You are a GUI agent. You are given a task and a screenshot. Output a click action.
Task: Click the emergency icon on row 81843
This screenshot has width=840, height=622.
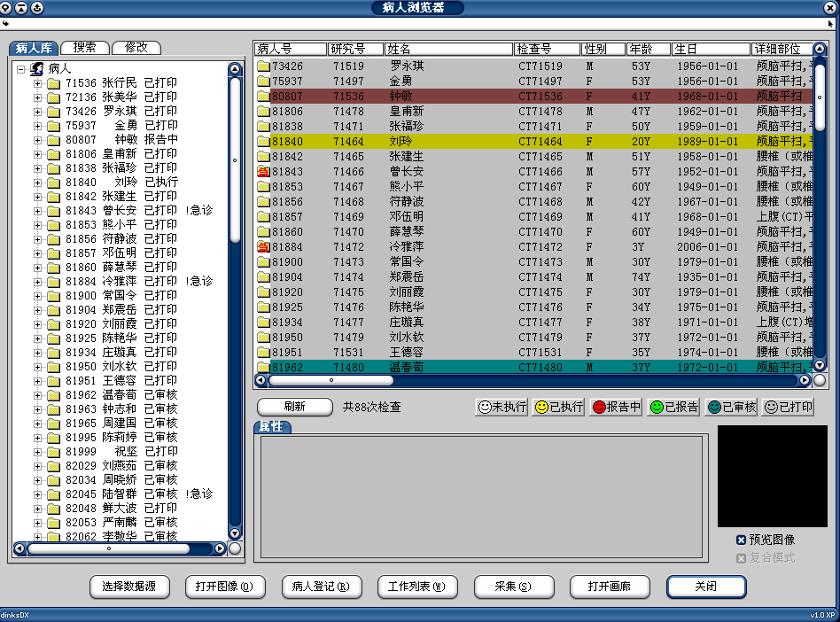pyautogui.click(x=263, y=172)
